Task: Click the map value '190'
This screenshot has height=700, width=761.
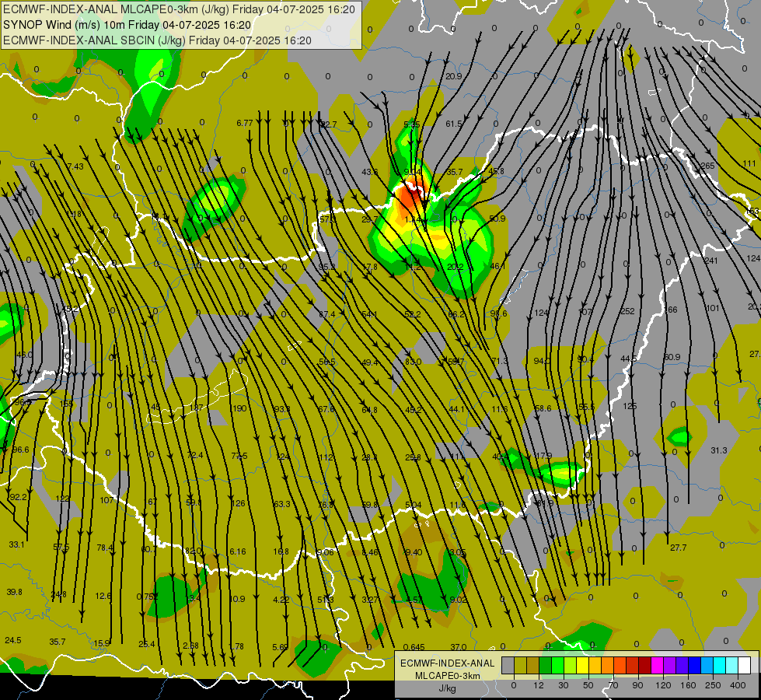Action: pos(239,408)
